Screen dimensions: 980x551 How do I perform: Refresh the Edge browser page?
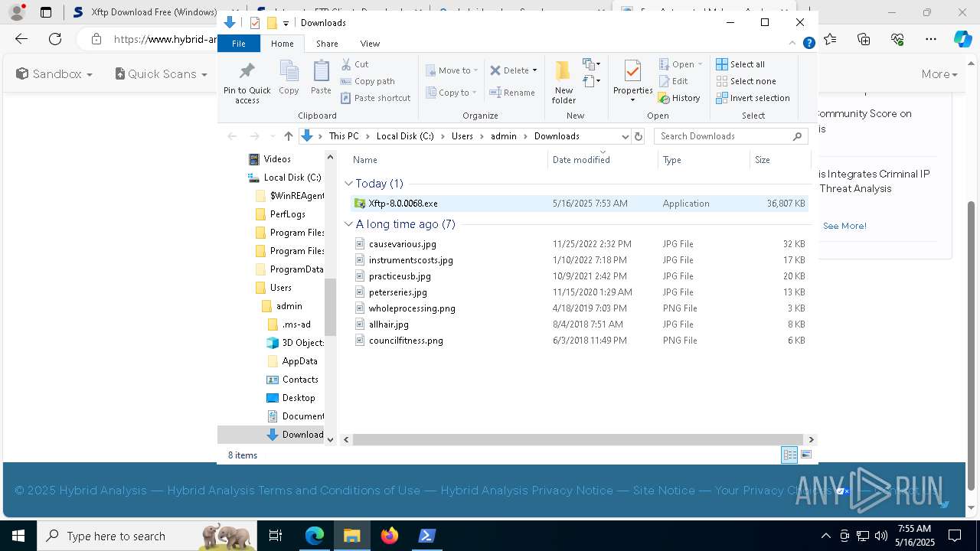click(55, 39)
